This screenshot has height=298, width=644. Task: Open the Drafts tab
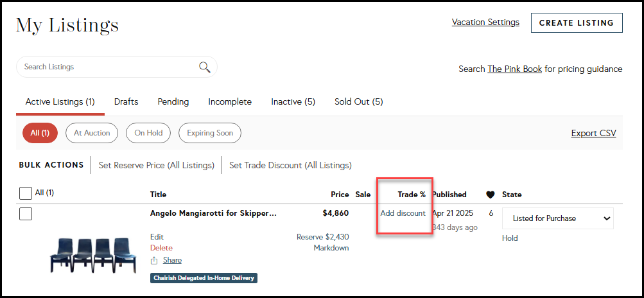tap(126, 102)
